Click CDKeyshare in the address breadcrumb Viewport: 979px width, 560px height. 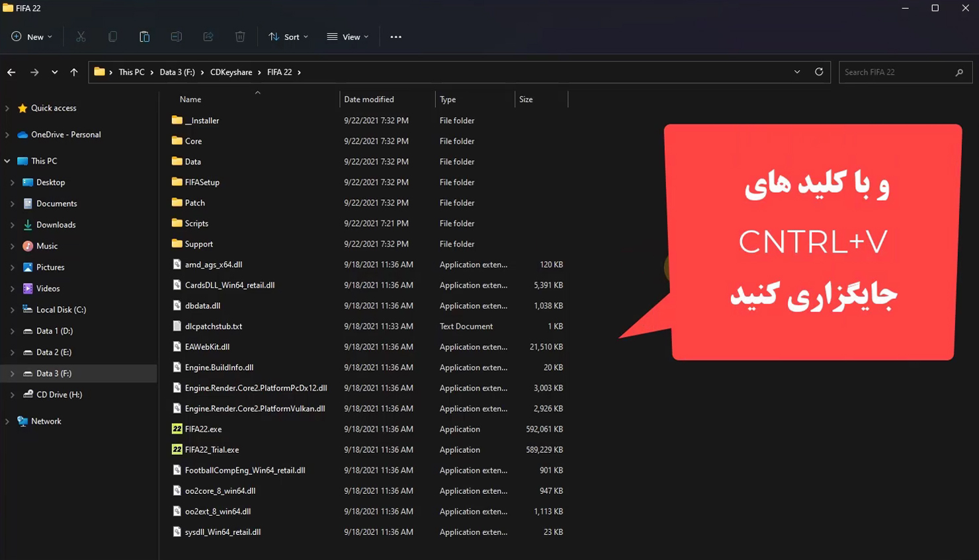(231, 72)
